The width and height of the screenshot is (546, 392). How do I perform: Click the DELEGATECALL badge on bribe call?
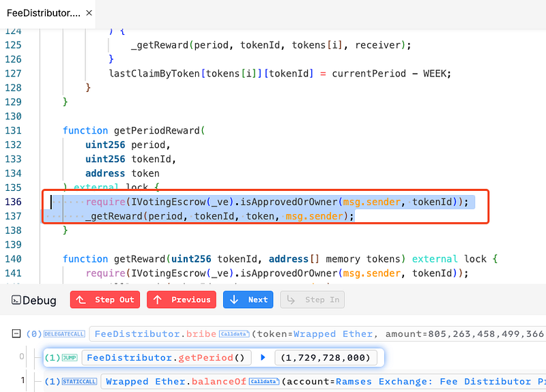coord(65,334)
